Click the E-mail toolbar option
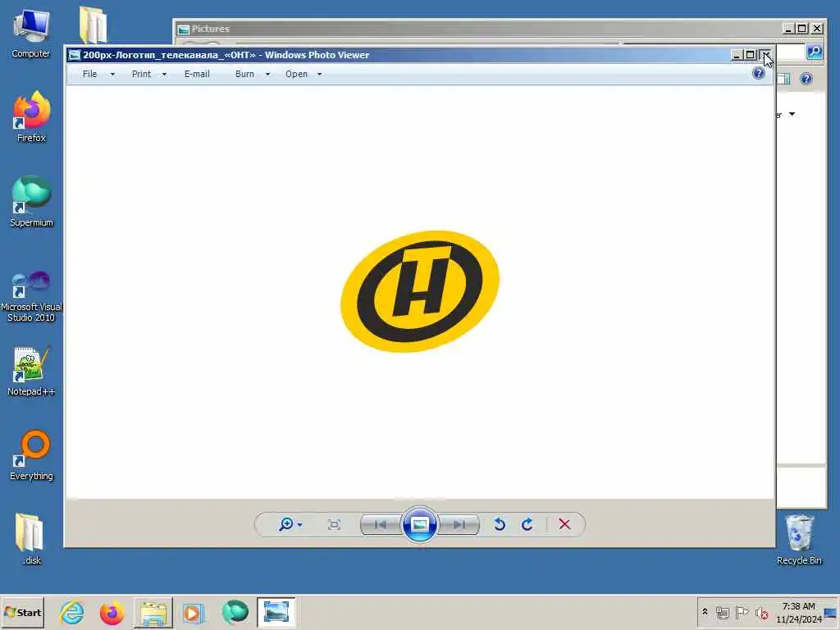The width and height of the screenshot is (840, 630). (197, 74)
